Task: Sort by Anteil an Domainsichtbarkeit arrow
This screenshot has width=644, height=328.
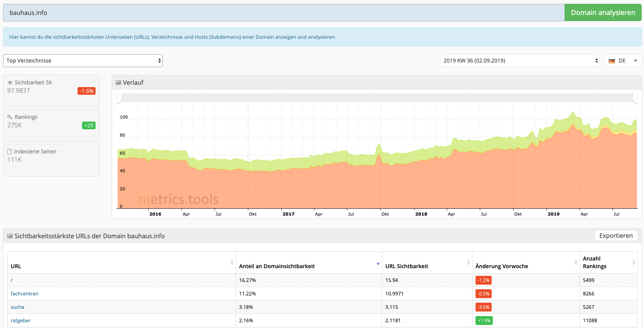Action: click(x=378, y=264)
